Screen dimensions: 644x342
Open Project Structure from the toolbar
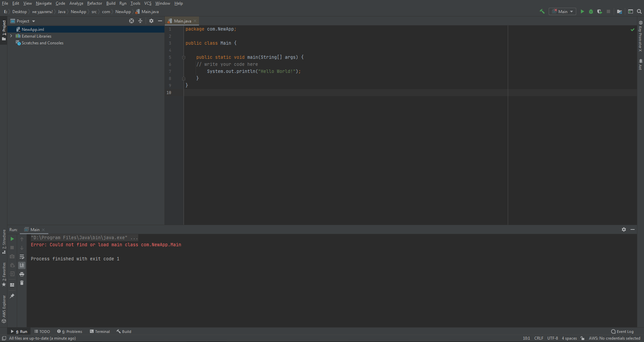pyautogui.click(x=620, y=11)
